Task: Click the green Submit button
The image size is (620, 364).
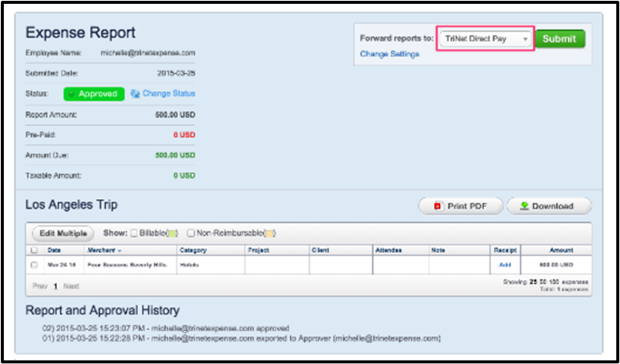Action: click(559, 39)
